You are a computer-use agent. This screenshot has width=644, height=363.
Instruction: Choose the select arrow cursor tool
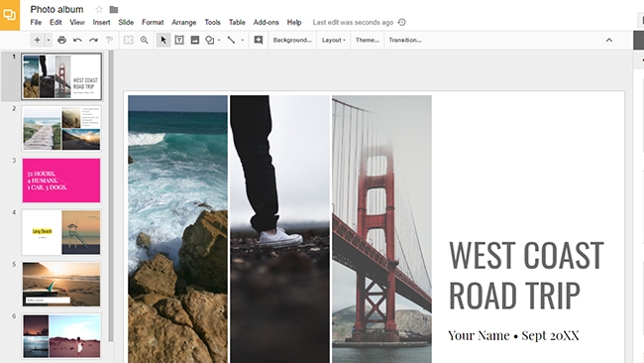tap(163, 40)
